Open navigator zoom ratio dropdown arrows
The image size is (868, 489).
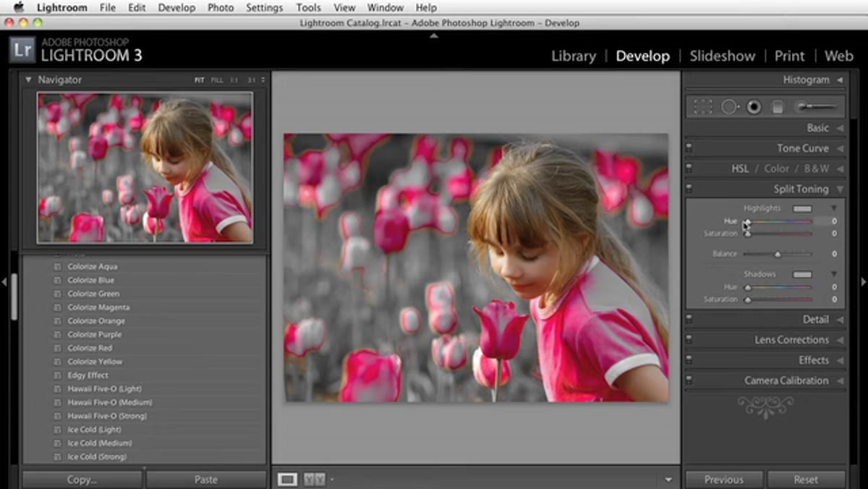click(263, 80)
